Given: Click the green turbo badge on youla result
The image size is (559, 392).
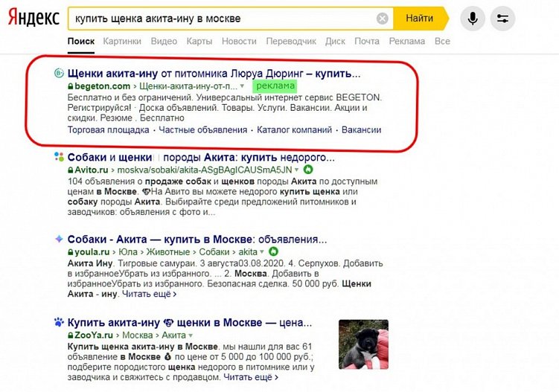Looking at the screenshot, I should [x=273, y=251].
